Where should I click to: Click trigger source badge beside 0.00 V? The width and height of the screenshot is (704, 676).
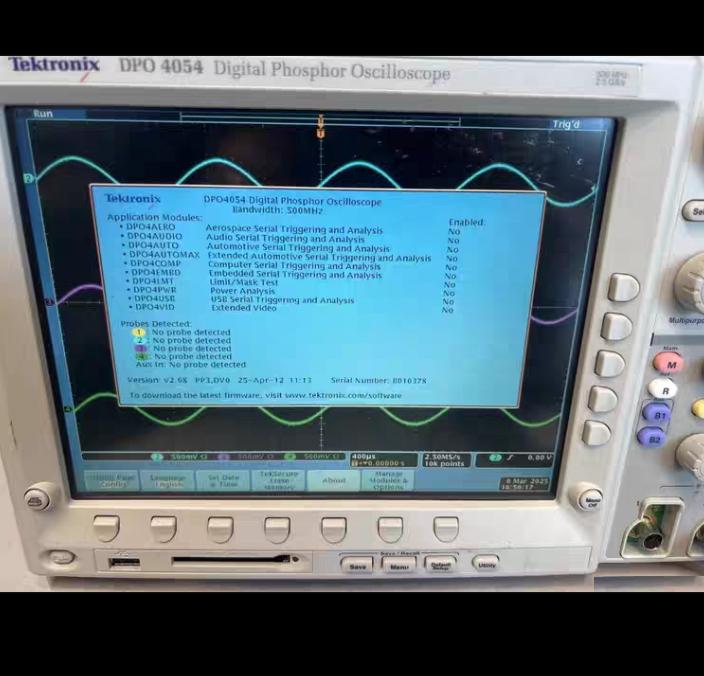[x=495, y=458]
